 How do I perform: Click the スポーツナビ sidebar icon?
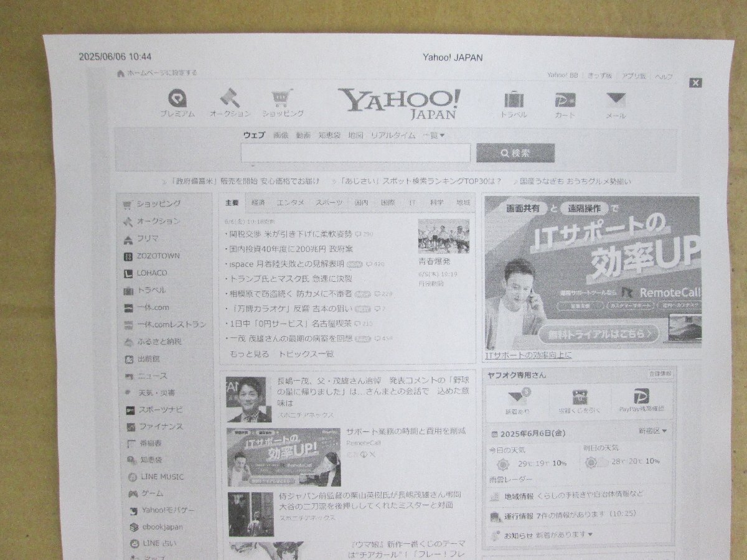pos(130,411)
